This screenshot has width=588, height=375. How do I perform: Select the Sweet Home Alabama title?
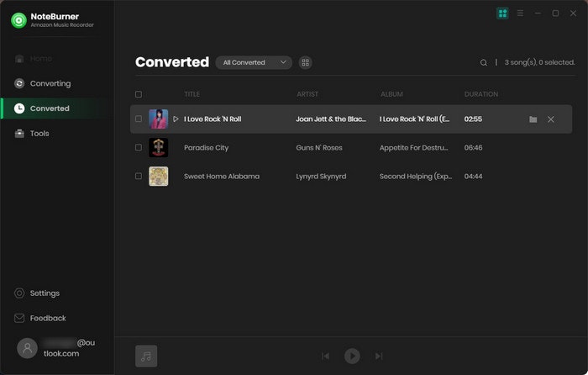point(222,176)
